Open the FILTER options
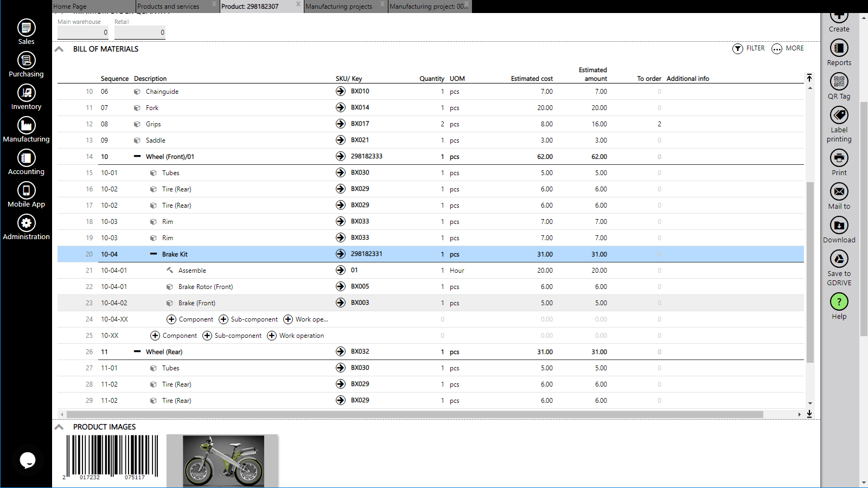Viewport: 868px width, 488px height. coord(749,48)
